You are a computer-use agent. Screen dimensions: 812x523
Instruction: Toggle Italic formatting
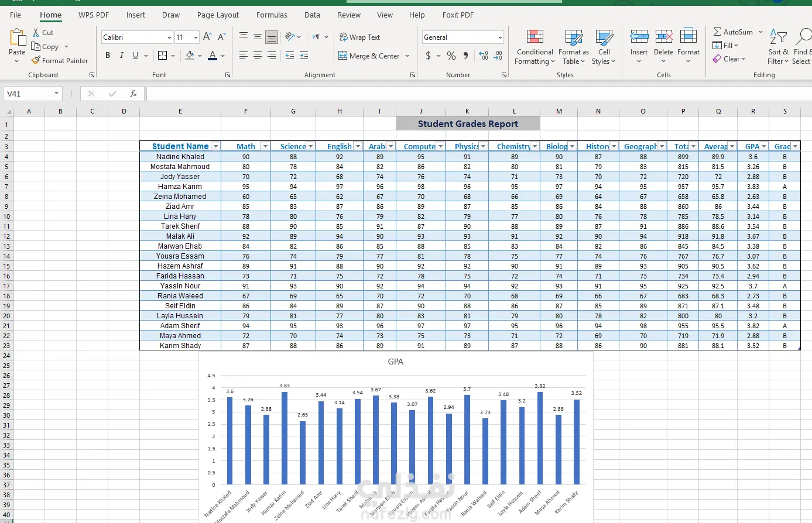(x=122, y=56)
